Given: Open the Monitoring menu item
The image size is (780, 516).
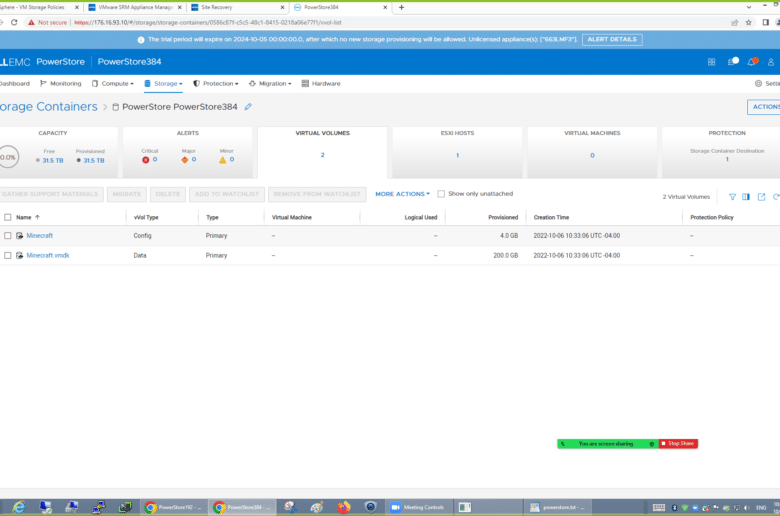Looking at the screenshot, I should (x=61, y=84).
